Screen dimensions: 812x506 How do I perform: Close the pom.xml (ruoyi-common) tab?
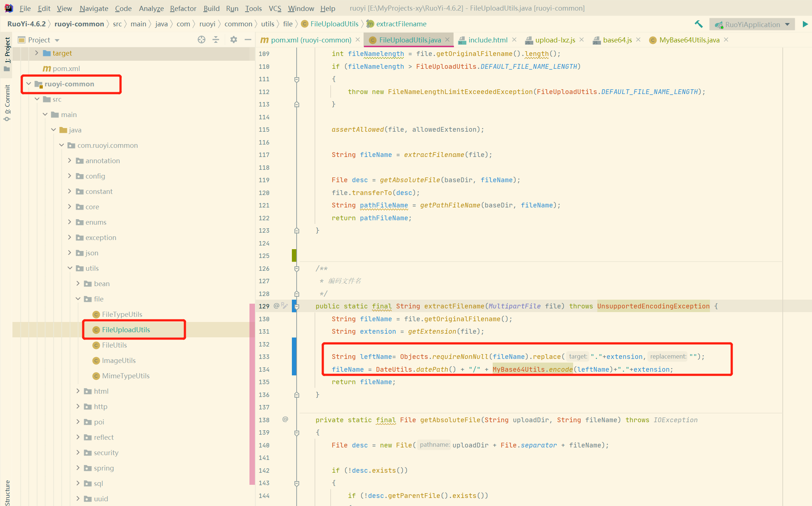click(x=358, y=40)
